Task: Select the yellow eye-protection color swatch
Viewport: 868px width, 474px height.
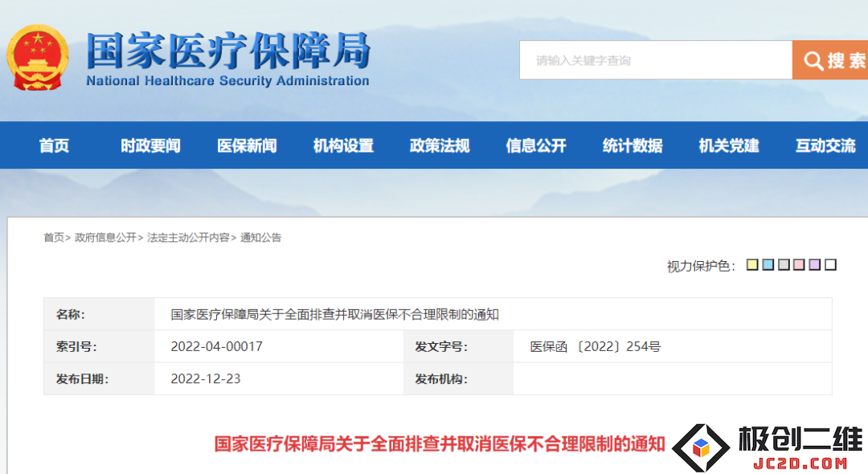Action: 751,265
